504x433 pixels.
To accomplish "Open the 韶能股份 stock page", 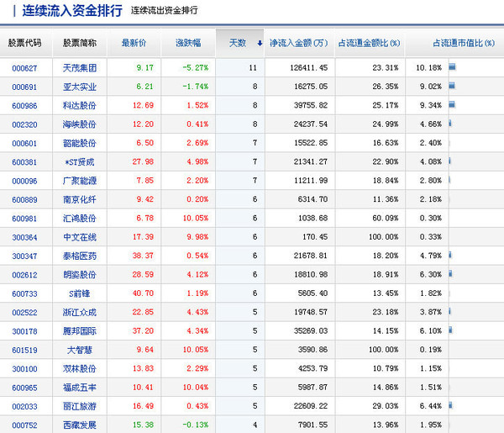I will tap(80, 143).
